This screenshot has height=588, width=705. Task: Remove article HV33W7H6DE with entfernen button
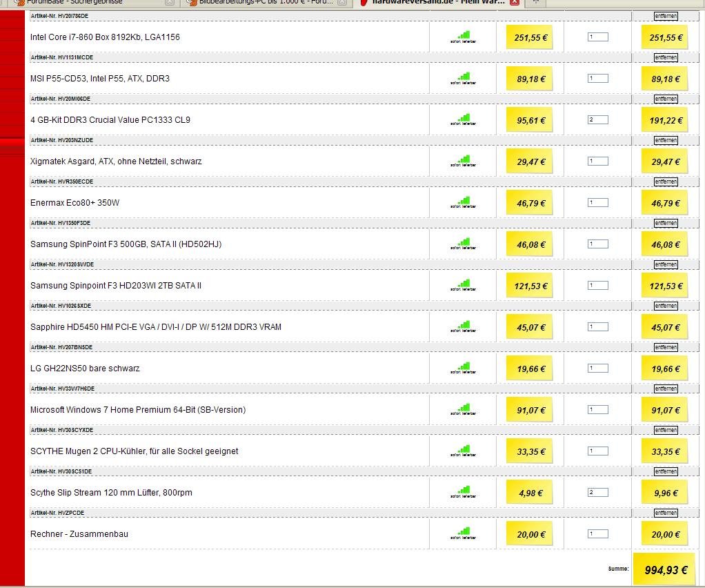(x=666, y=389)
